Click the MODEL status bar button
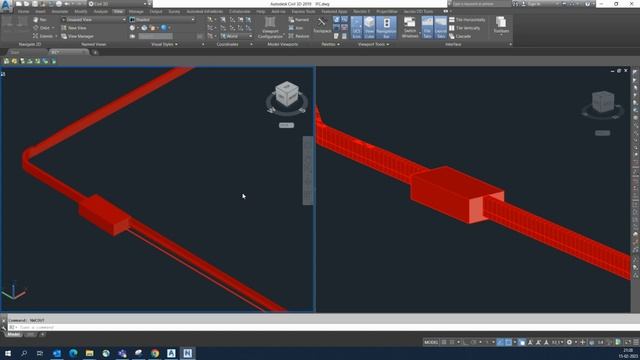This screenshot has width=640, height=360. click(431, 342)
